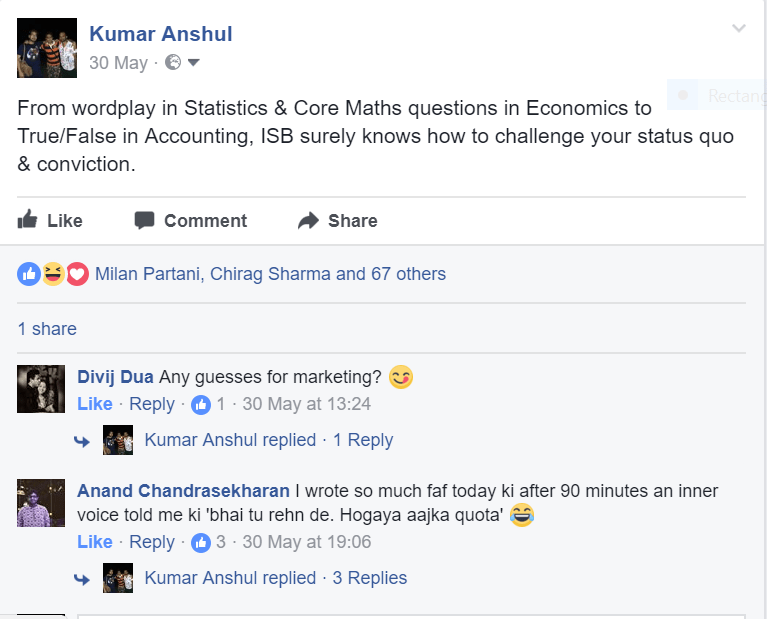The width and height of the screenshot is (767, 619).
Task: Click Kumar Anshul's profile picture on the post
Action: click(x=47, y=48)
